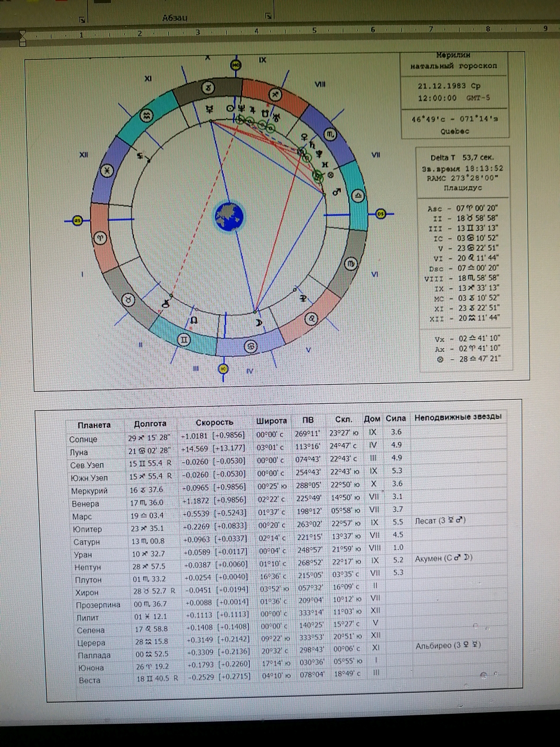Click the 'Лилит' row name
This screenshot has height=747, width=560.
click(87, 618)
